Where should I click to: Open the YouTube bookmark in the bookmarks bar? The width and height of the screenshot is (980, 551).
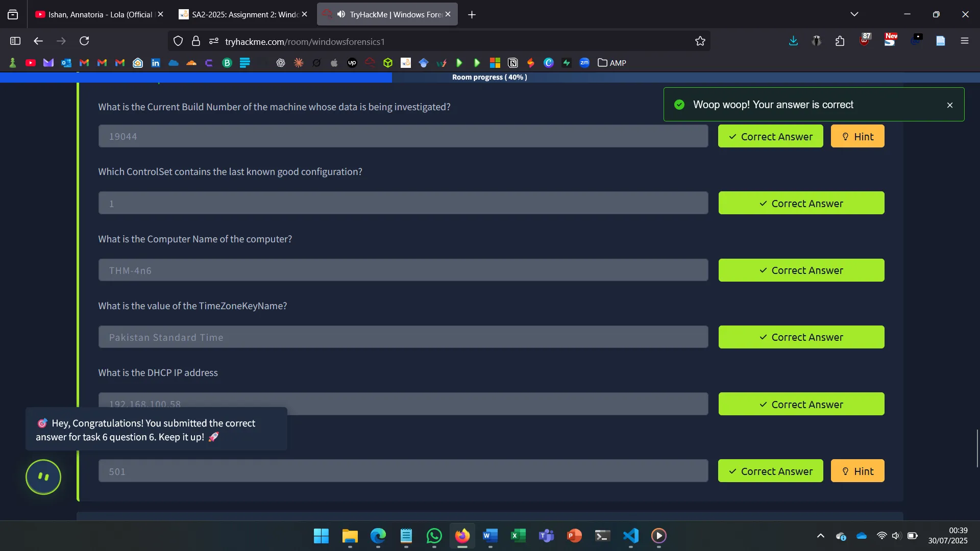(x=31, y=63)
